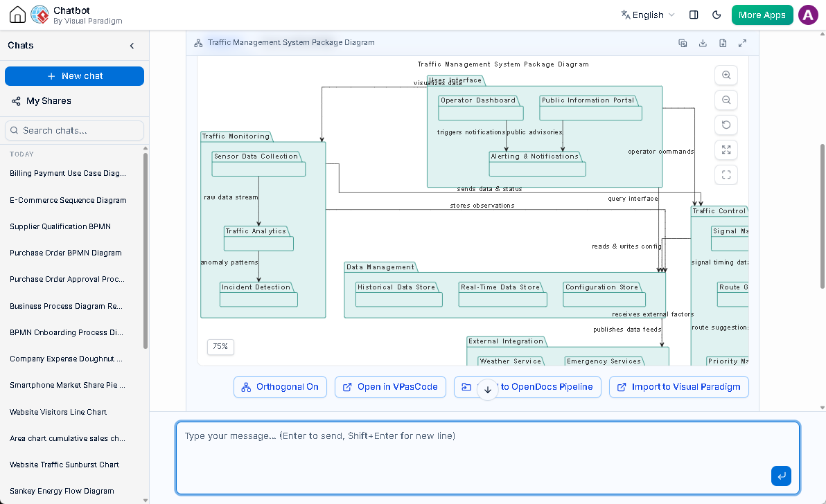Open in VPasCode
826x504 pixels.
pos(390,387)
